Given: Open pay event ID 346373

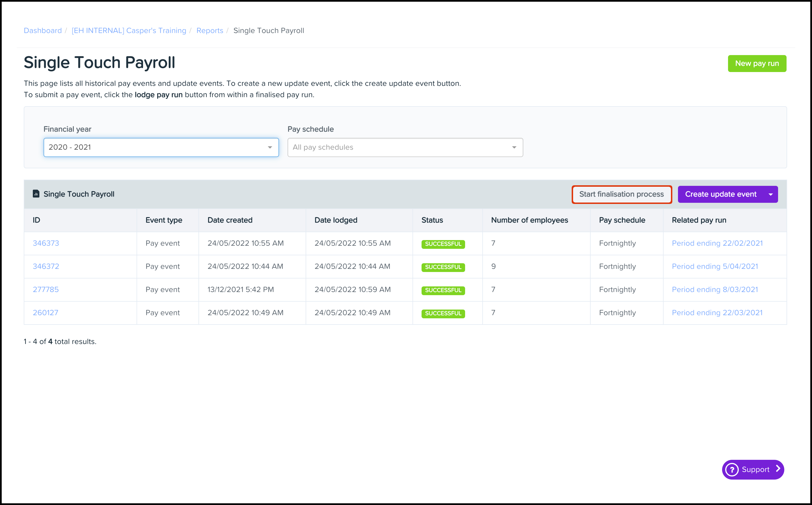Looking at the screenshot, I should (x=46, y=243).
